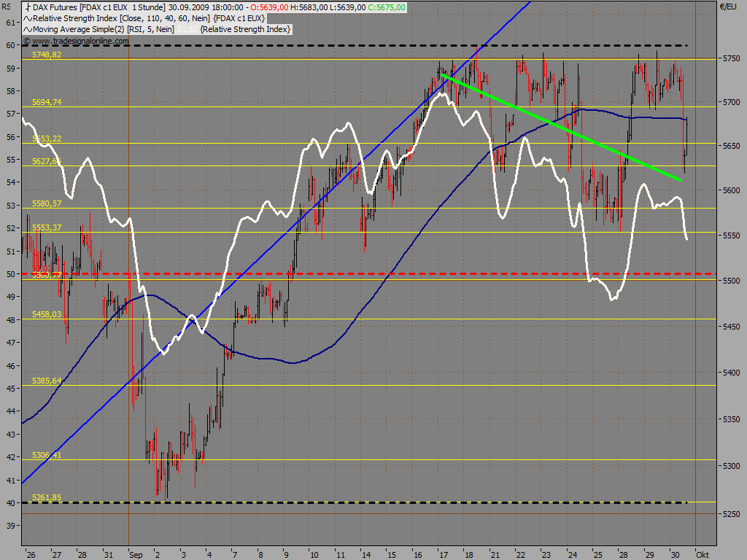Select the yellow level label 5261,85
Image resolution: width=747 pixels, height=560 pixels.
pos(47,497)
